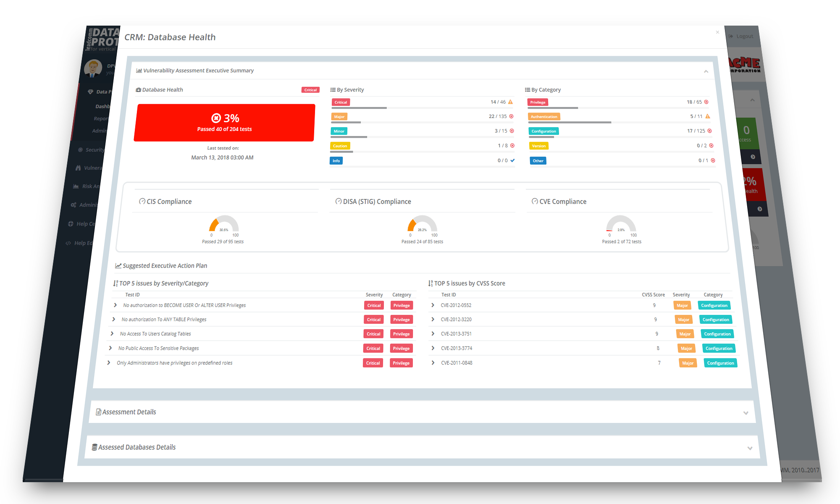Click the blue check beside Info 0/0
Viewport: 840px width, 504px height.
(512, 160)
